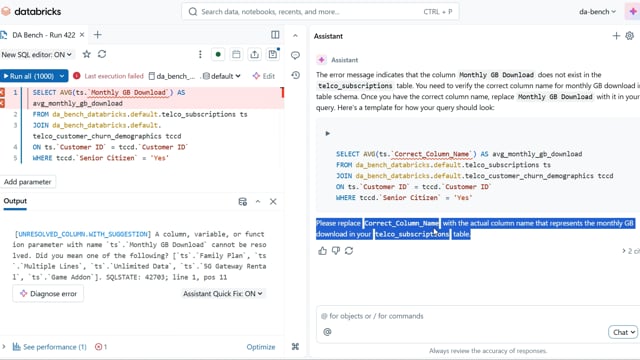This screenshot has width=640, height=360.
Task: Start a new Assistant chat with the plus icon
Action: coord(616,36)
